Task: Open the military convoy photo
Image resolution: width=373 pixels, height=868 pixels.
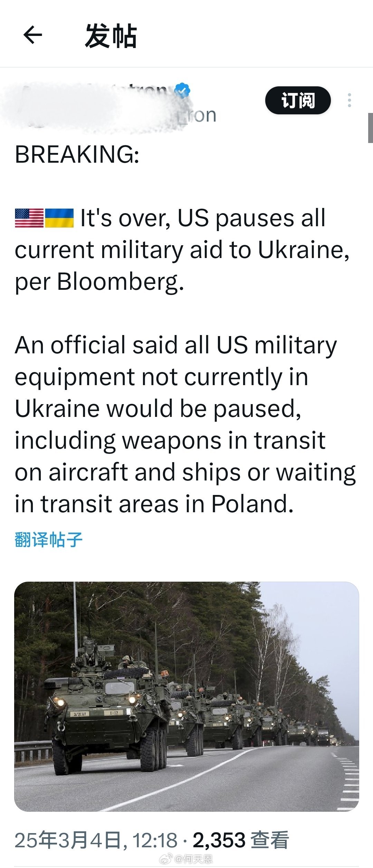Action: coord(186,696)
